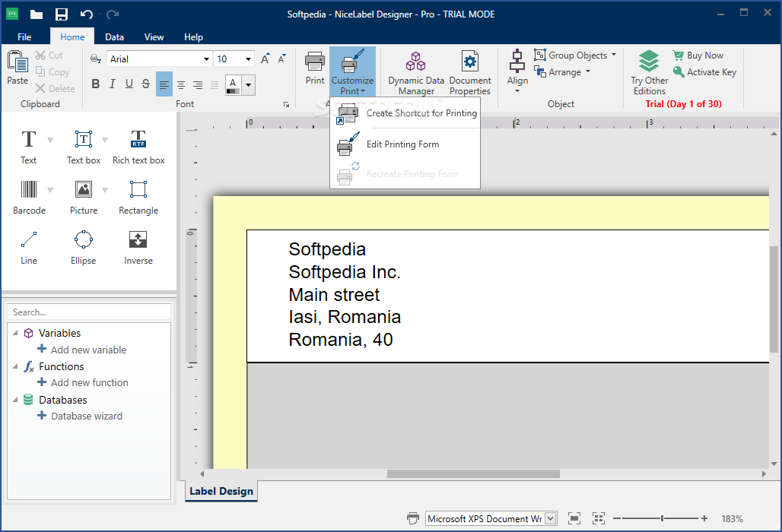
Task: Open the Microsoft XPS printer dropdown
Action: [x=551, y=518]
